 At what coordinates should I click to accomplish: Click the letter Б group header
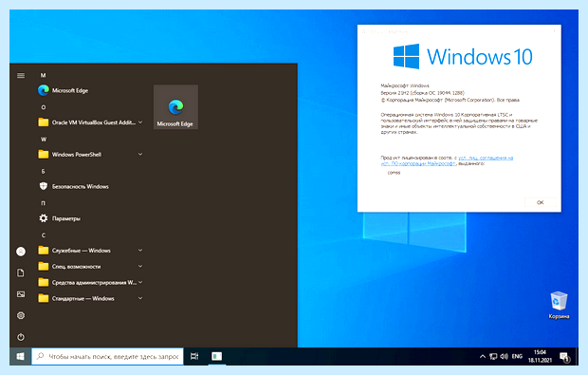tap(43, 171)
